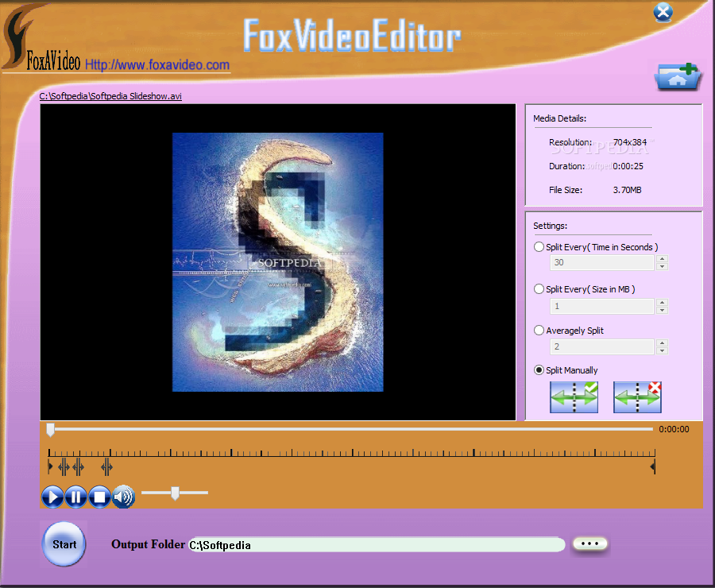This screenshot has width=715, height=588.
Task: Click the remove split point button
Action: click(x=637, y=397)
